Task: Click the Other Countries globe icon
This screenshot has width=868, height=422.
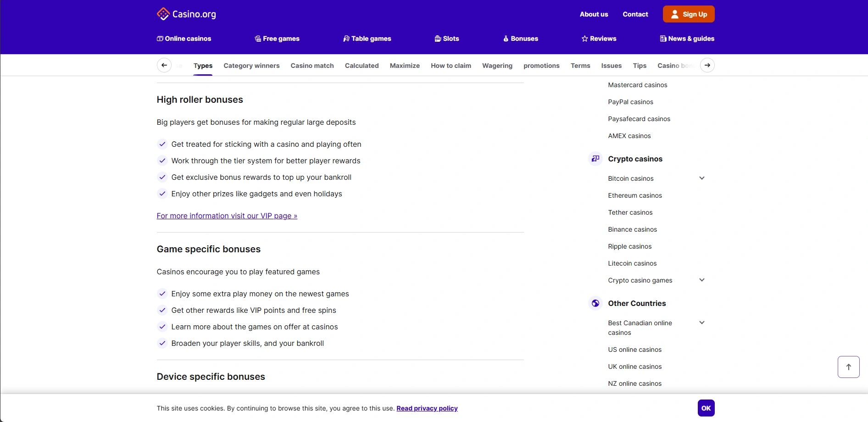Action: coord(595,303)
